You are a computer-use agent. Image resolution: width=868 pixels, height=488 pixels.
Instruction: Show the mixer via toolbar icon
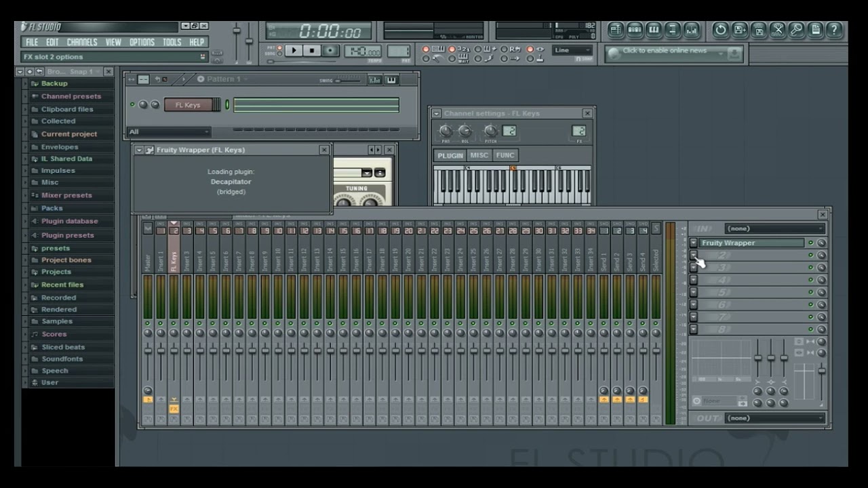tap(692, 29)
